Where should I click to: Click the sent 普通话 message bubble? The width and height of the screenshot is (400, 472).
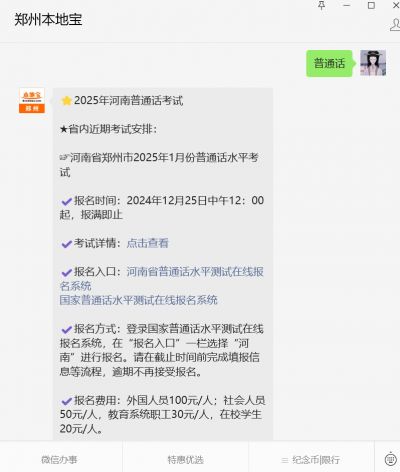[329, 63]
